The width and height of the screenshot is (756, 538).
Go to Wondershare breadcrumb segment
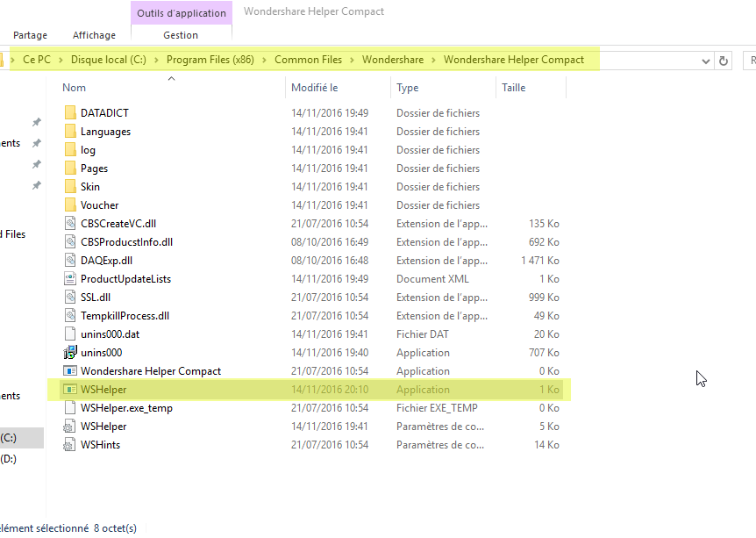[393, 60]
